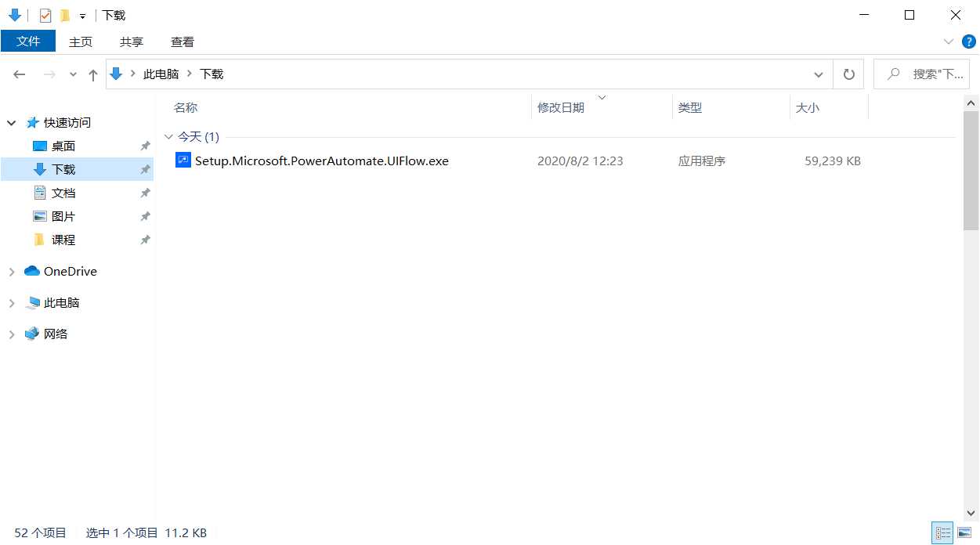Switch to the 查看 ribbon tab
The image size is (980, 545).
click(183, 42)
